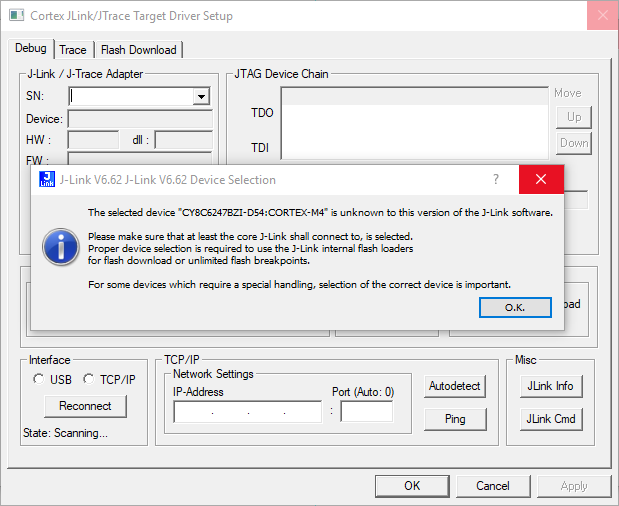Click the blue information icon
Viewport: 619px width, 506px height.
coord(61,247)
